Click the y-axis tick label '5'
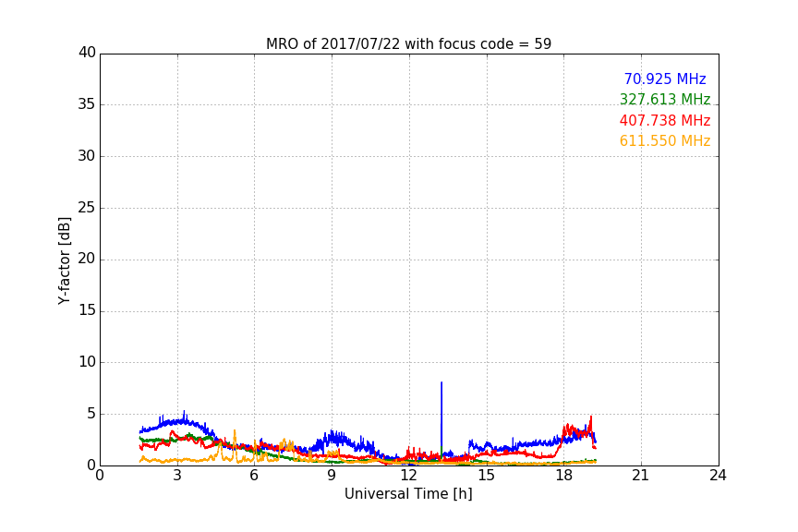This screenshot has height=532, width=798. pos(91,414)
